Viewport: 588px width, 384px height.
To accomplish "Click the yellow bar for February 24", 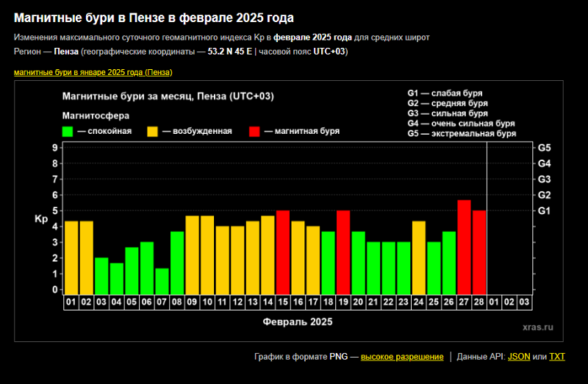I will [x=419, y=257].
